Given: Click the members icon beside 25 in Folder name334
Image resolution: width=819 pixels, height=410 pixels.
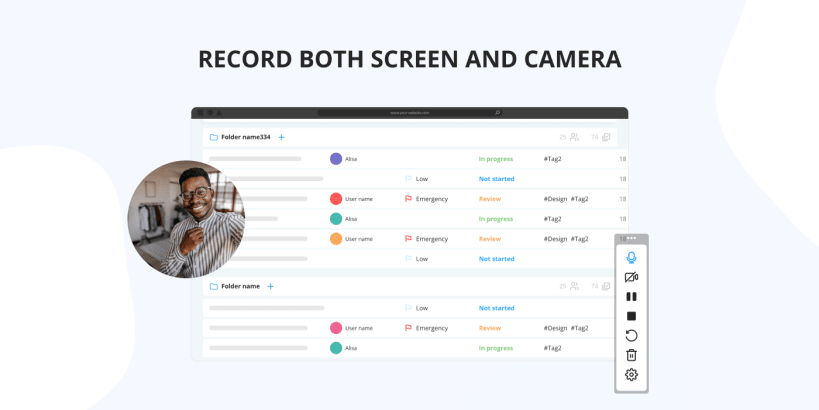Looking at the screenshot, I should (x=574, y=137).
